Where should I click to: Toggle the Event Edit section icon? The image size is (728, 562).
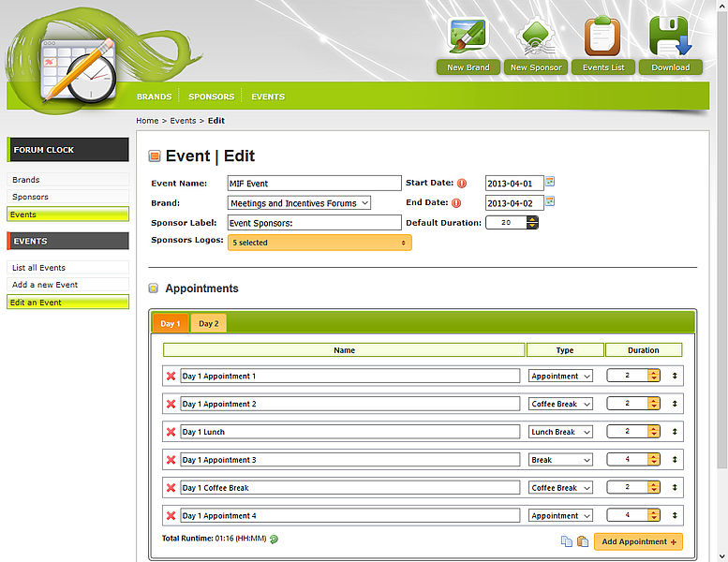tap(155, 156)
